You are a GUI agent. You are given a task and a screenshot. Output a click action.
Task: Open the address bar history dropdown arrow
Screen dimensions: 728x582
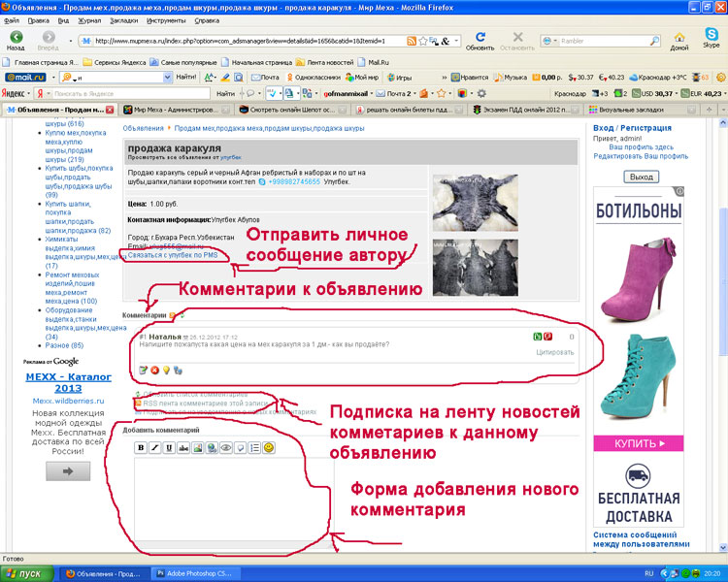[456, 41]
